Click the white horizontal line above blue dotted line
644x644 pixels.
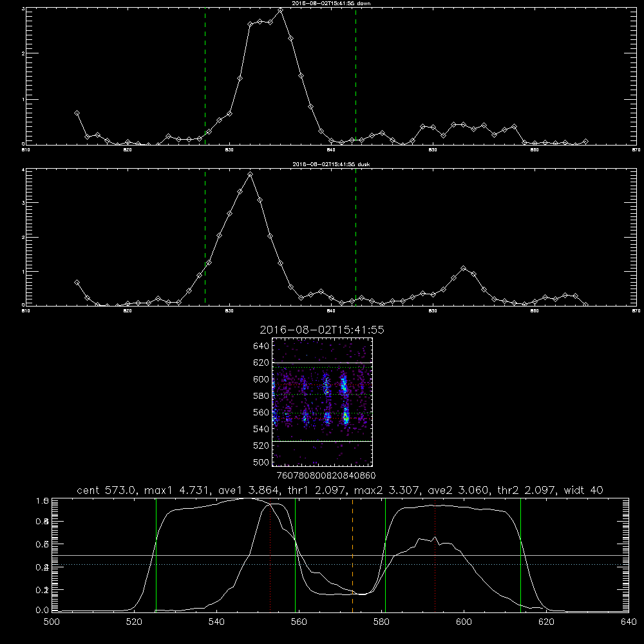[339, 555]
